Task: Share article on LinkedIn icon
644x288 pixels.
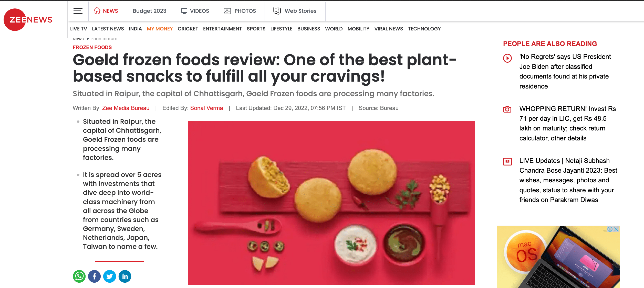Action: 125,276
